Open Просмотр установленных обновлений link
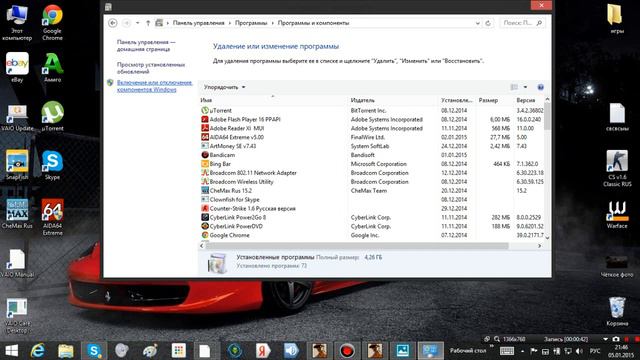Viewport: 640px width, 360px height. [x=151, y=68]
